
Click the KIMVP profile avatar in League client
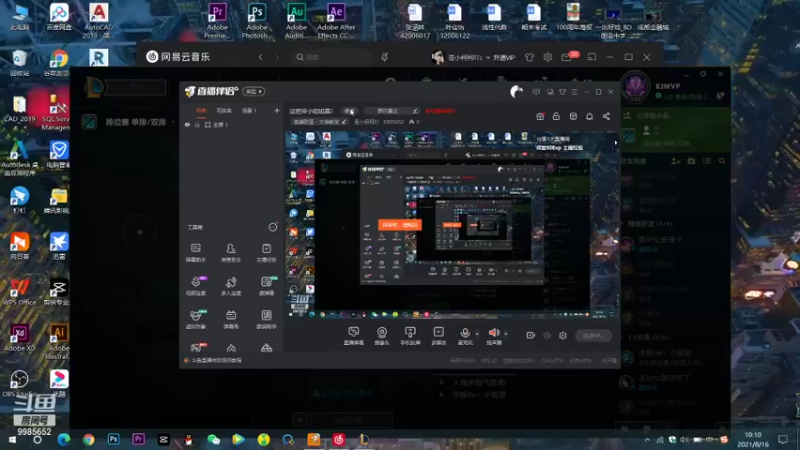pos(636,87)
